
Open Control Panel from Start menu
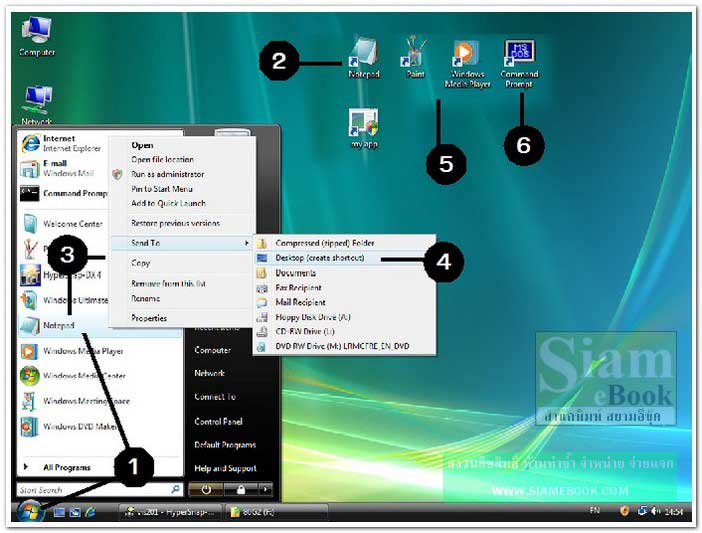click(218, 421)
